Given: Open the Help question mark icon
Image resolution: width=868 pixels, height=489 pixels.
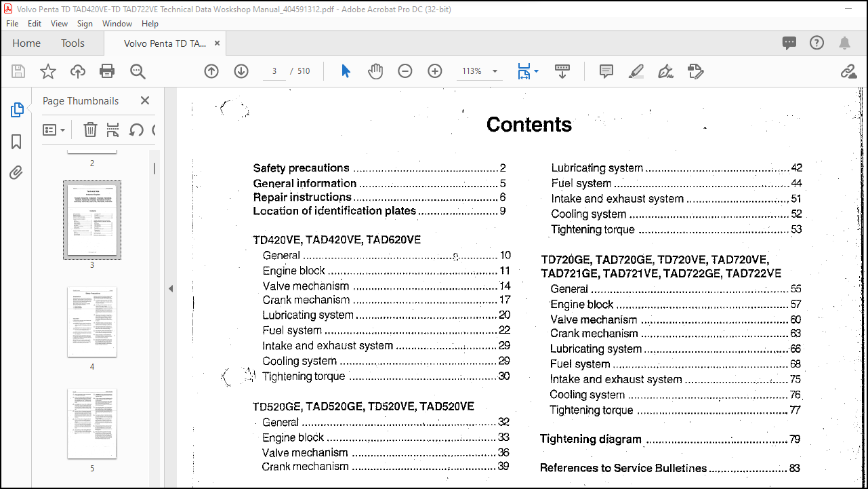Looking at the screenshot, I should click(817, 43).
